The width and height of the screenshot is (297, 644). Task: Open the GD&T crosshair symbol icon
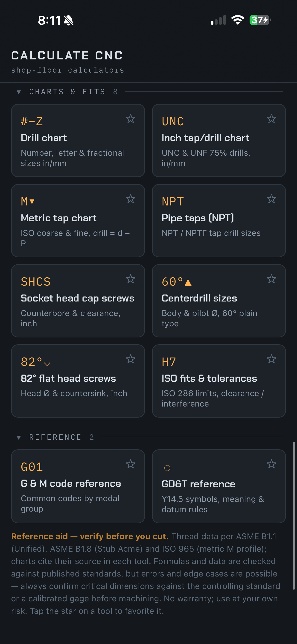[x=167, y=468]
